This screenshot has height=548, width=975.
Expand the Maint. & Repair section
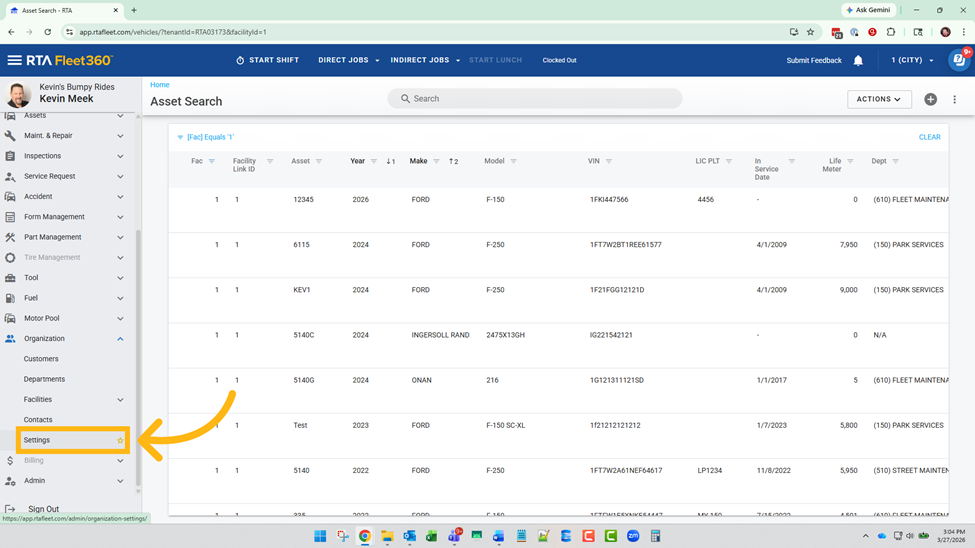coord(120,136)
